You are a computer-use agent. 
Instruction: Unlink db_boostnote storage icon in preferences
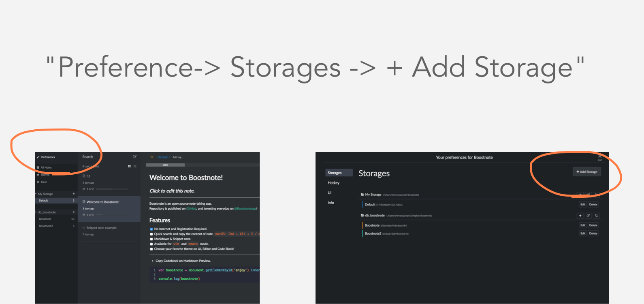pos(596,216)
